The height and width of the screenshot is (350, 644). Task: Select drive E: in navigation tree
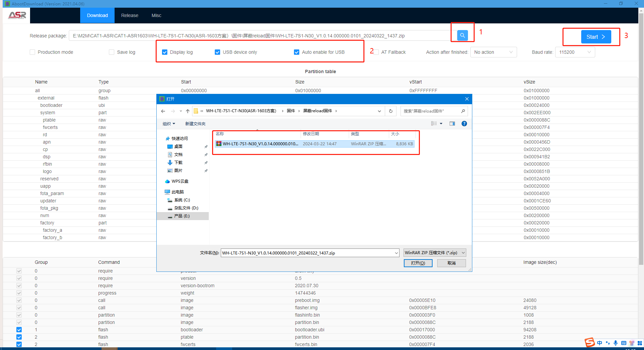(x=182, y=216)
